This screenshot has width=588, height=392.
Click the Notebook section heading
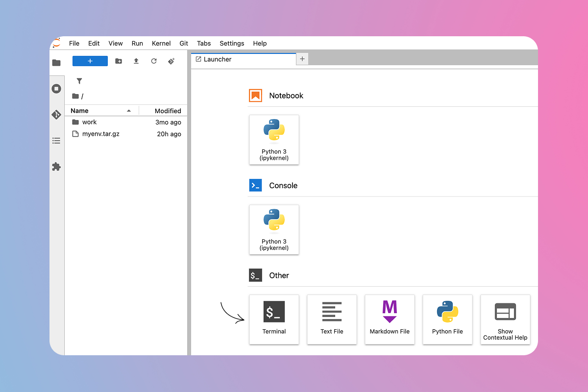pos(286,96)
